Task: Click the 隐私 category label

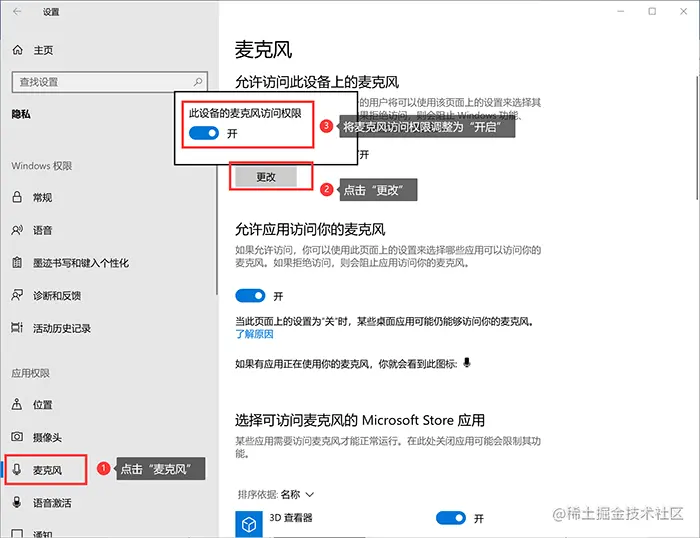Action: coord(21,114)
